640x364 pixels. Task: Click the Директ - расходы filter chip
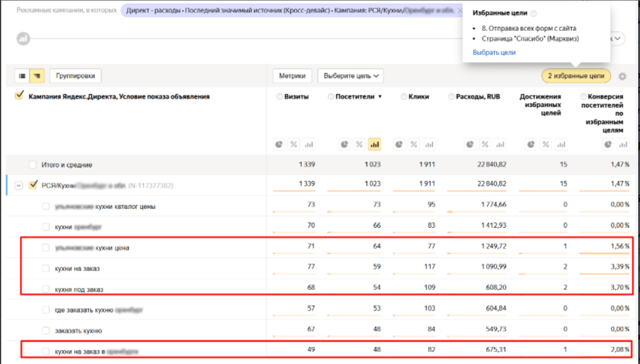click(292, 10)
